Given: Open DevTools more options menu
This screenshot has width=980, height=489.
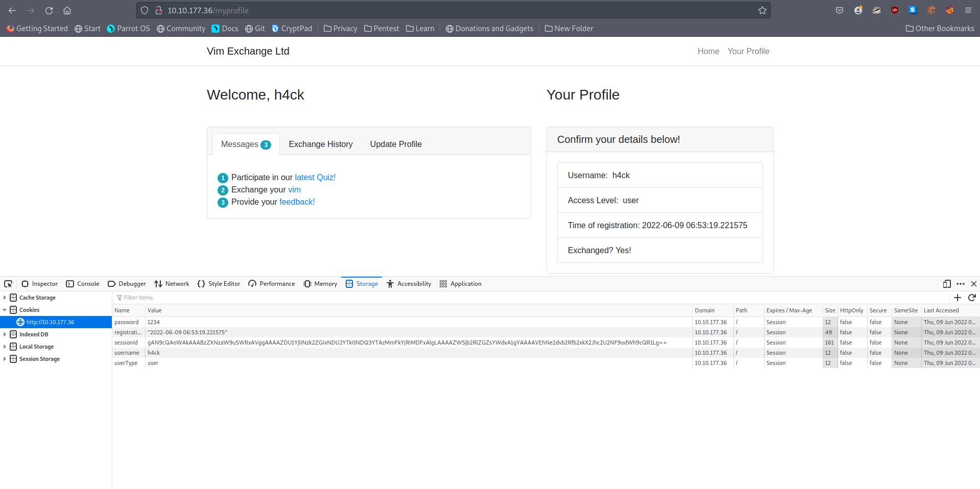Looking at the screenshot, I should pyautogui.click(x=961, y=284).
